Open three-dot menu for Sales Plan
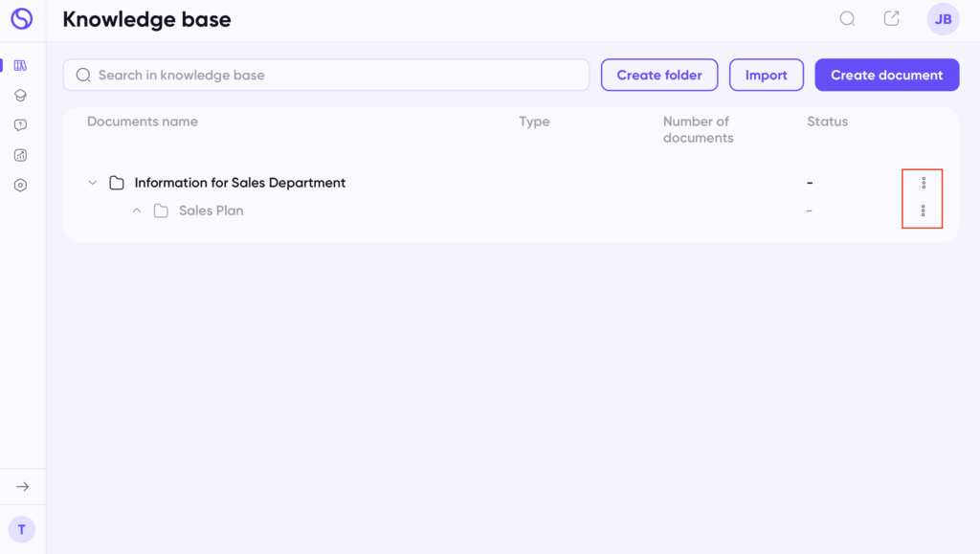 click(924, 211)
